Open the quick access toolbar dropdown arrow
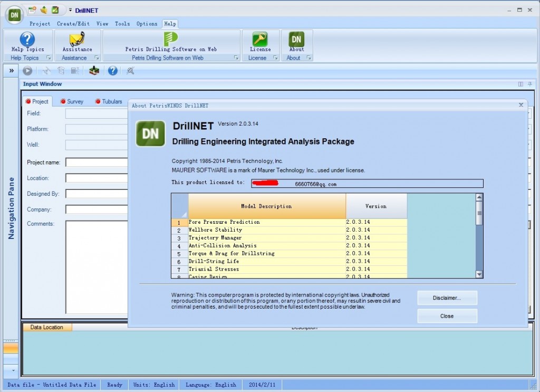 69,9
